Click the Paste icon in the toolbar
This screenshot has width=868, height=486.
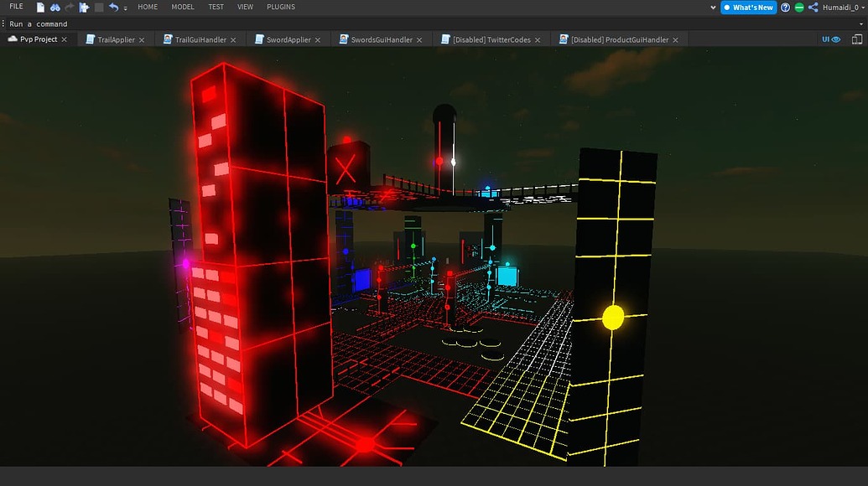point(84,7)
